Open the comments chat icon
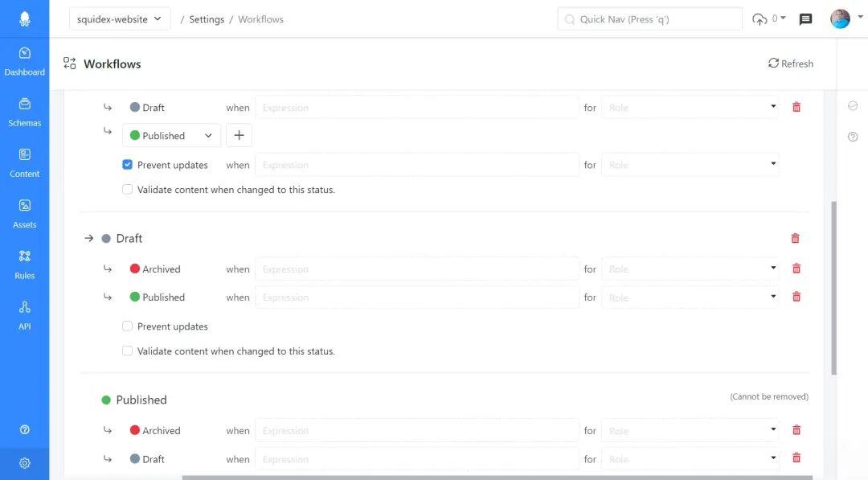868x480 pixels. click(x=805, y=19)
